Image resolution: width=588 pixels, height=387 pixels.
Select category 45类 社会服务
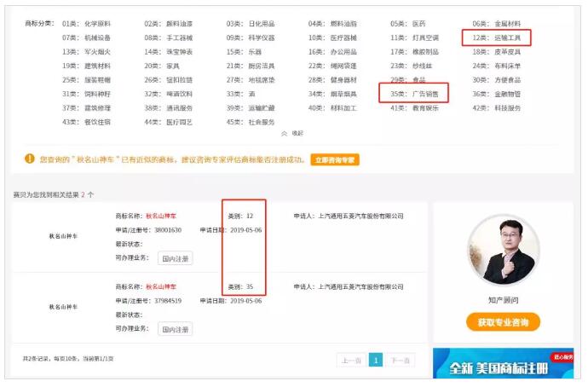pyautogui.click(x=251, y=122)
